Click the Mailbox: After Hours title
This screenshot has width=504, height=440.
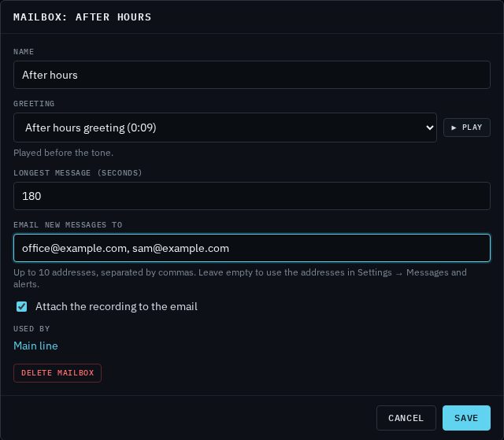tap(82, 17)
